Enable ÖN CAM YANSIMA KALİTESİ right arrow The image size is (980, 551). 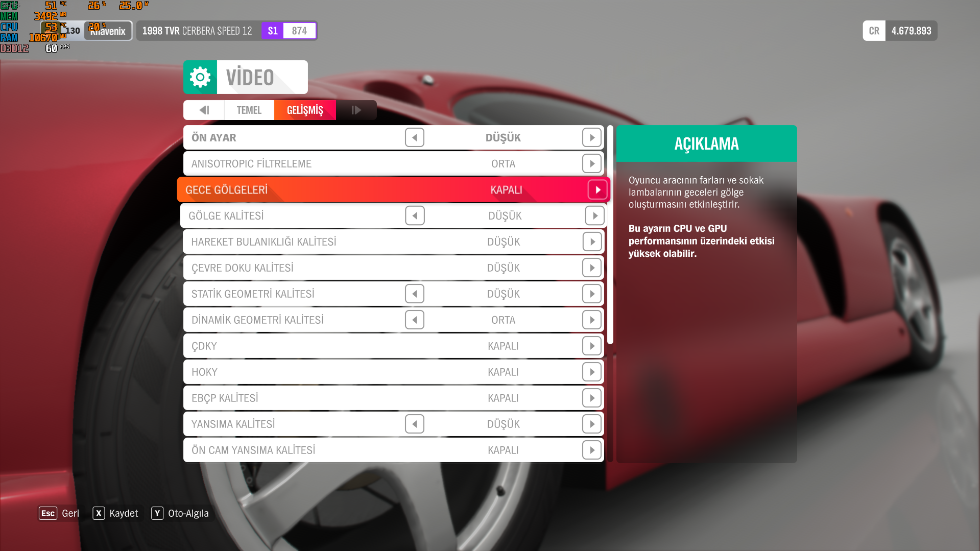pos(592,450)
